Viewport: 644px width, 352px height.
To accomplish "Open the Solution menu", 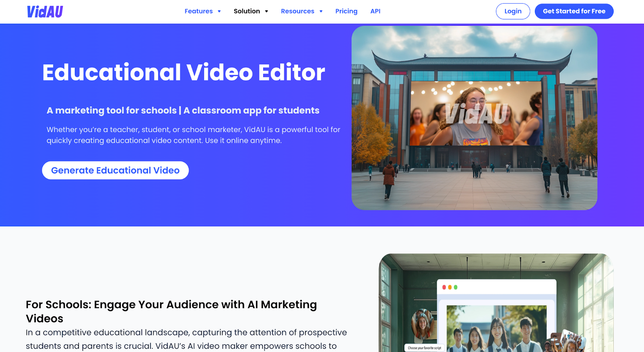I will pyautogui.click(x=247, y=11).
